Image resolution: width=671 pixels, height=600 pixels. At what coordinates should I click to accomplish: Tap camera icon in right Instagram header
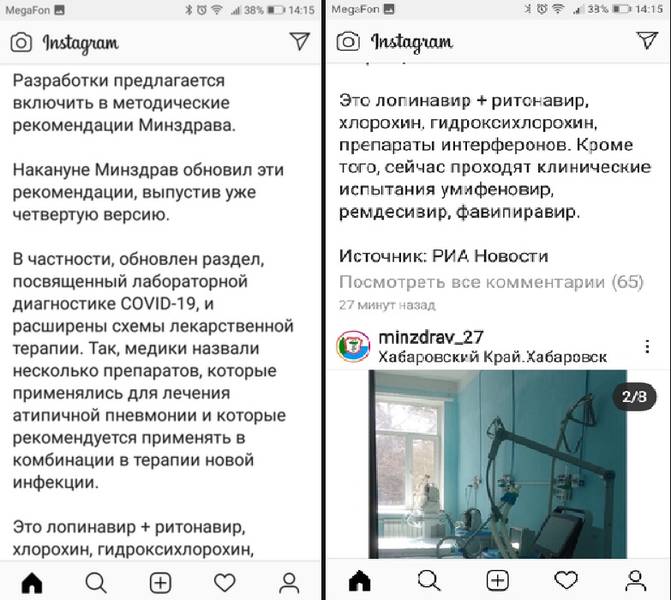click(x=347, y=42)
